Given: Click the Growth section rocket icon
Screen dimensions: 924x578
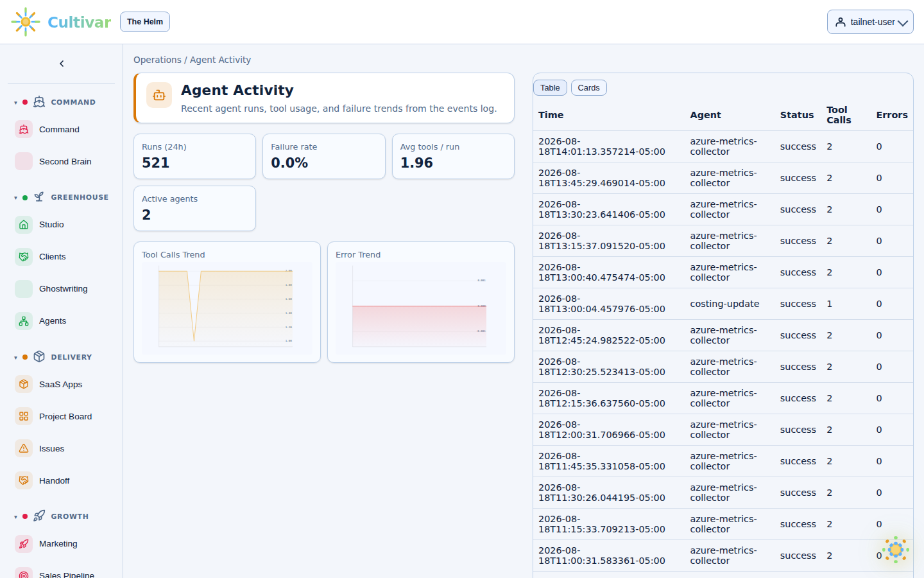Looking at the screenshot, I should tap(39, 516).
